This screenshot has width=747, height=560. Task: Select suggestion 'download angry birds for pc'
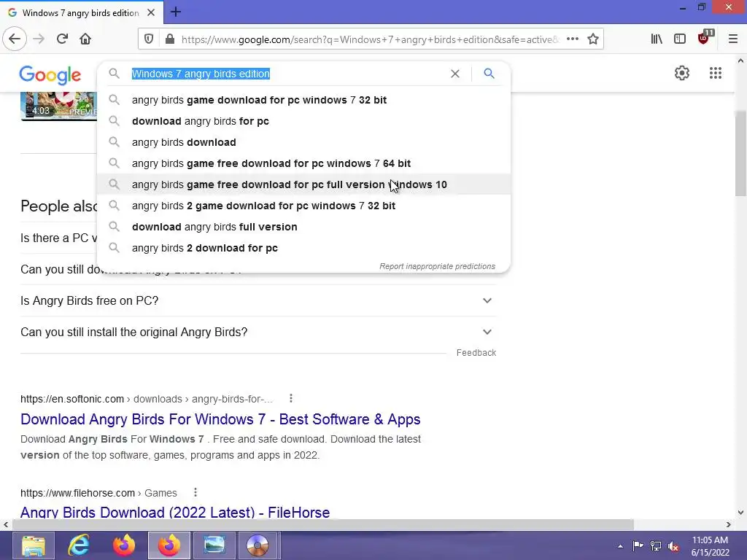click(x=303, y=121)
